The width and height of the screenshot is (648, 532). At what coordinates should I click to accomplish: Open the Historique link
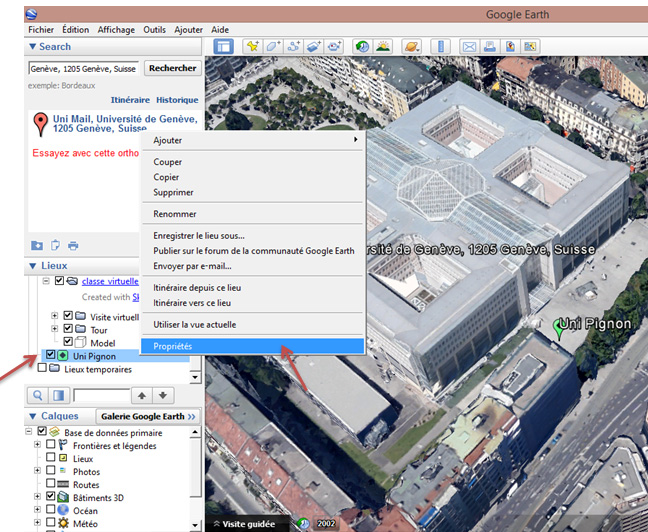(x=177, y=100)
